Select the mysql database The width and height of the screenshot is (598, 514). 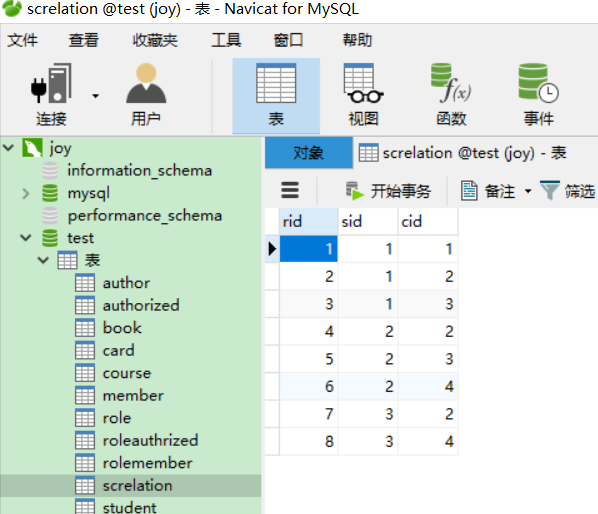click(x=88, y=193)
